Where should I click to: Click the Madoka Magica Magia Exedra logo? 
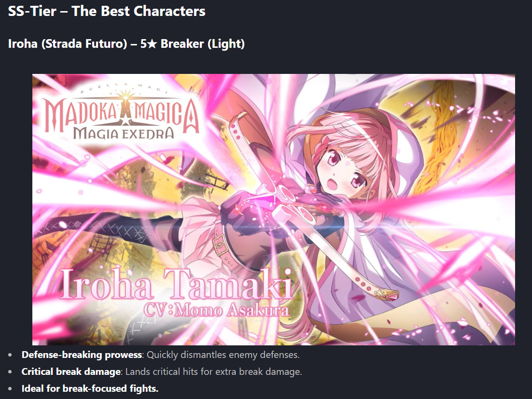(122, 113)
